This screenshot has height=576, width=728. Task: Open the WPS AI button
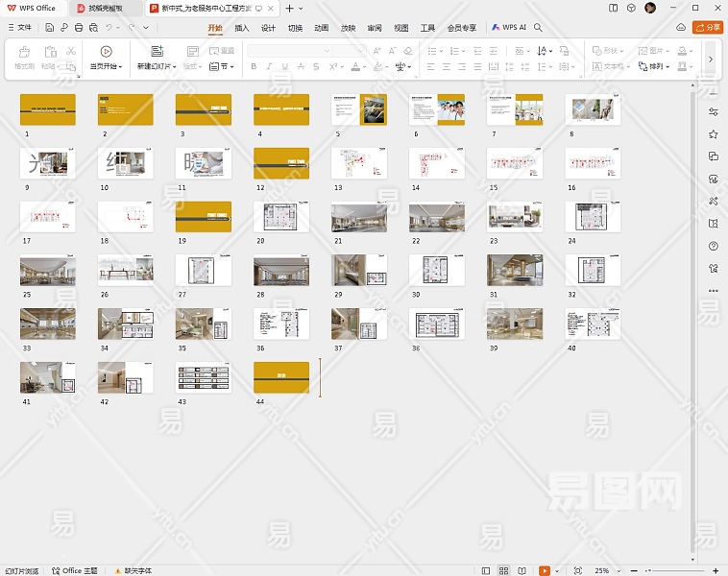point(509,28)
